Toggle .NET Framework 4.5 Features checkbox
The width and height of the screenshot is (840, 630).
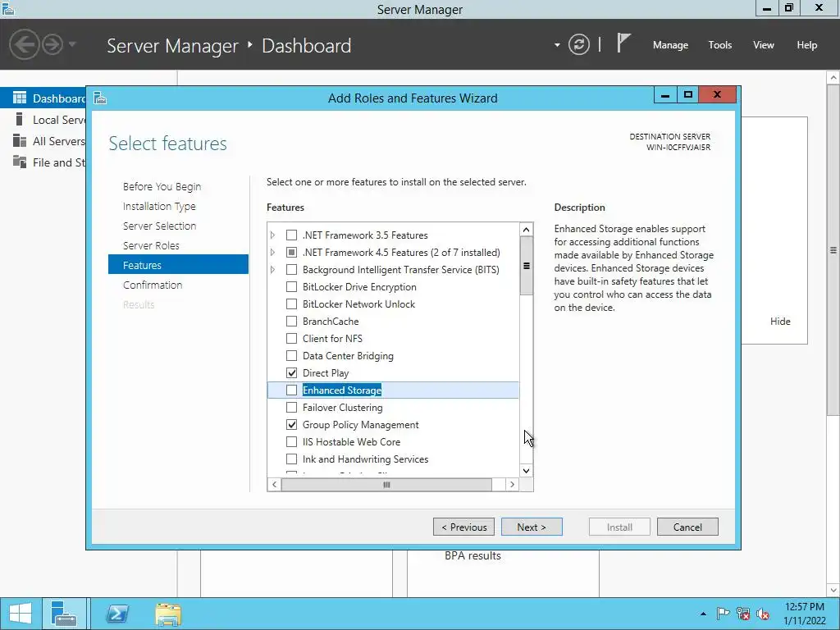pyautogui.click(x=291, y=253)
